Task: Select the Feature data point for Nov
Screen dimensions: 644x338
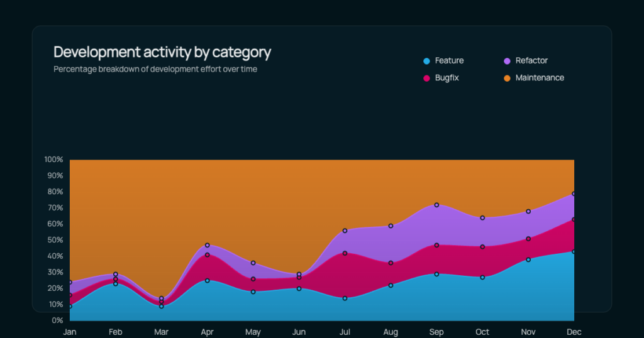Action: pyautogui.click(x=528, y=259)
